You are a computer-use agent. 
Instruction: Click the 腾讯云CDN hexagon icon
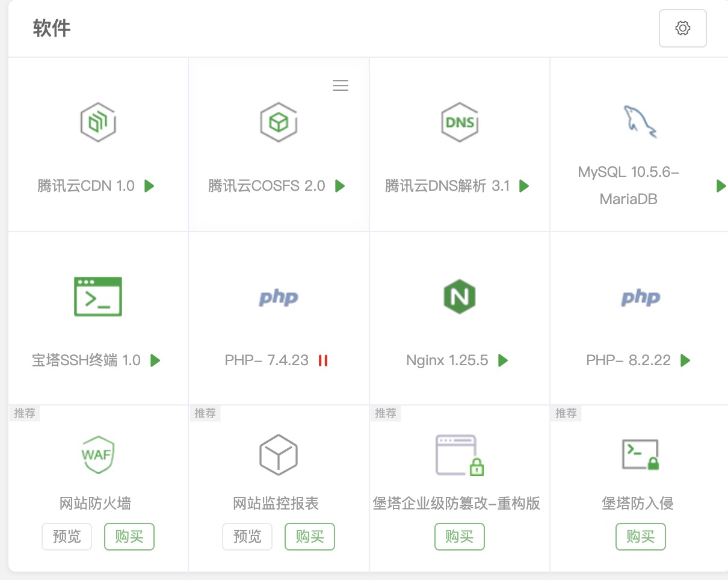pyautogui.click(x=98, y=123)
